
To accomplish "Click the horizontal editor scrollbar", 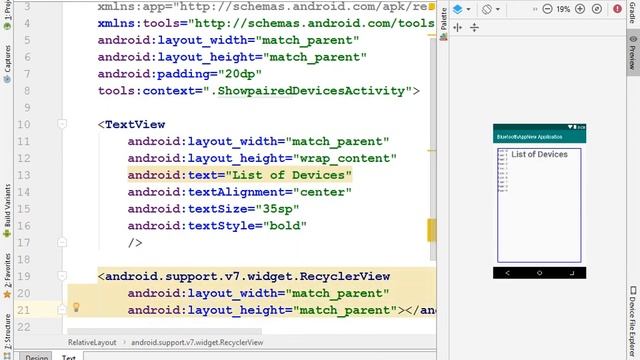I will click(x=164, y=331).
